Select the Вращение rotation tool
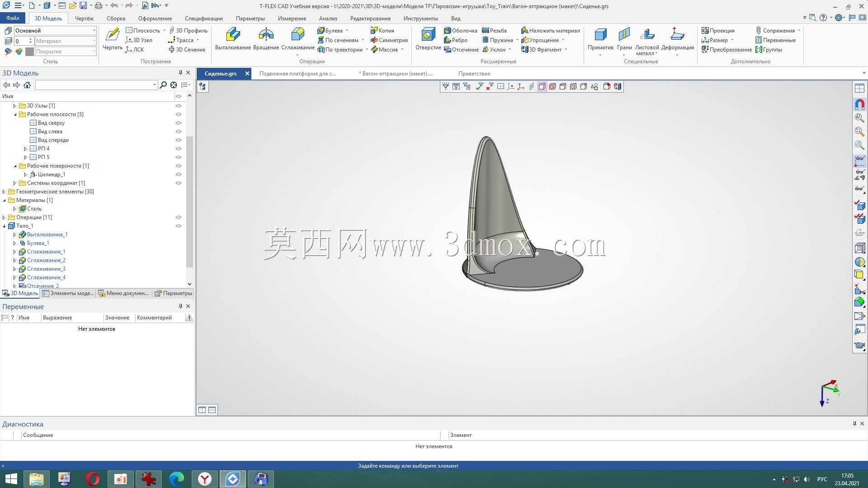868x488 pixels. point(266,39)
